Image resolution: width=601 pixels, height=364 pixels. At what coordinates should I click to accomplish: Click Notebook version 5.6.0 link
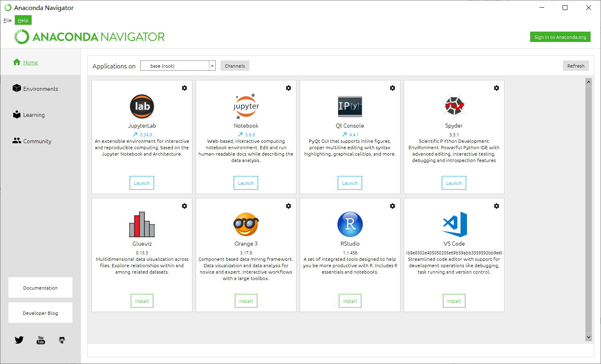click(250, 135)
